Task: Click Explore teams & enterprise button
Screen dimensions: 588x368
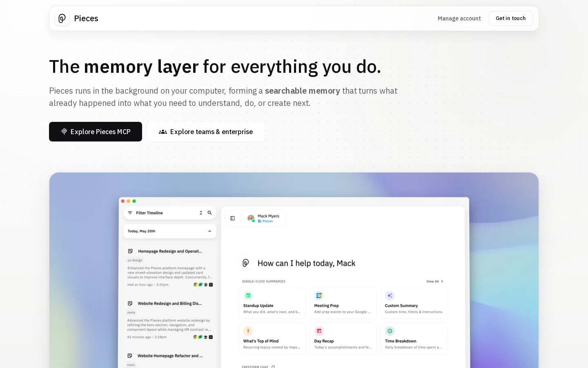Action: (x=206, y=132)
